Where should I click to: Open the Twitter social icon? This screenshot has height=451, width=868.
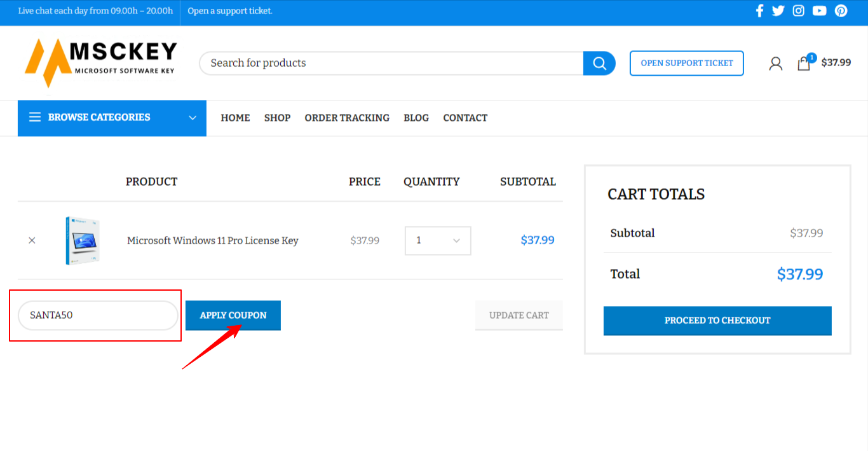coord(778,11)
